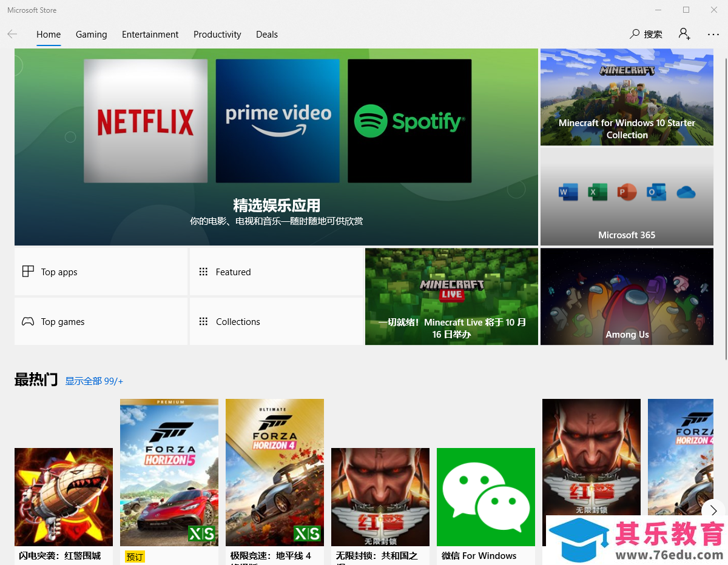Open the three-dot more options menu
This screenshot has width=728, height=565.
(x=713, y=35)
